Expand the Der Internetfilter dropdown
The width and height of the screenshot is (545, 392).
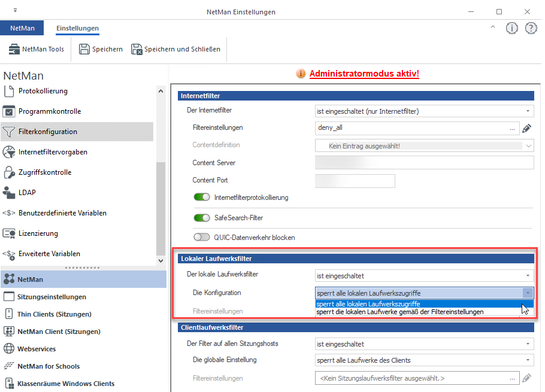424,111
